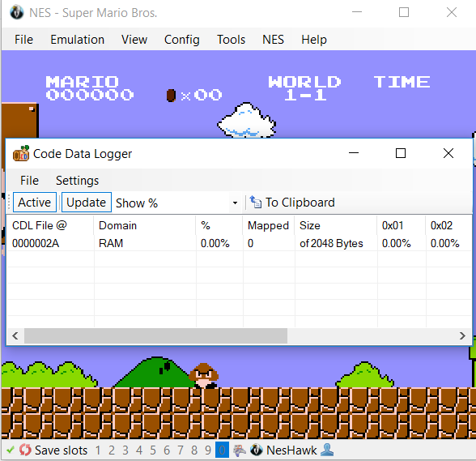476x461 pixels.
Task: Select save slot 2
Action: [x=112, y=450]
